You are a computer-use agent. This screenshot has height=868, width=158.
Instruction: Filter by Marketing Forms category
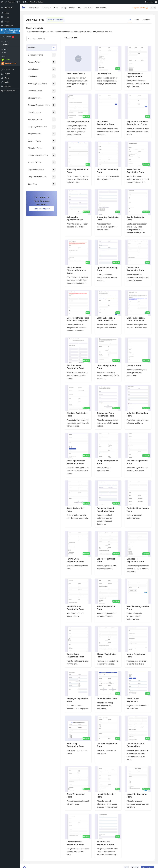pos(42,141)
